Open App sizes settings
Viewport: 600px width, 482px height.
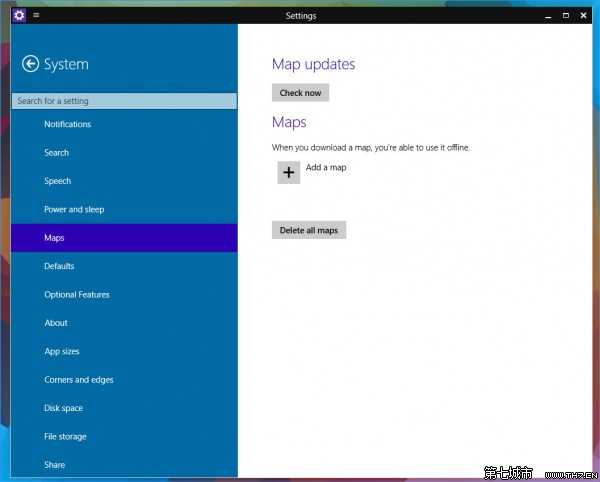click(x=124, y=351)
